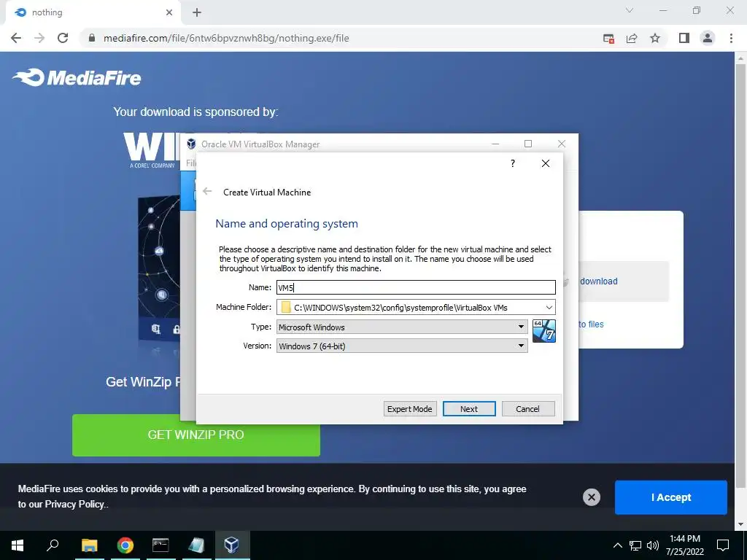Open Chrome profile avatar menu
This screenshot has width=747, height=560.
(x=708, y=38)
